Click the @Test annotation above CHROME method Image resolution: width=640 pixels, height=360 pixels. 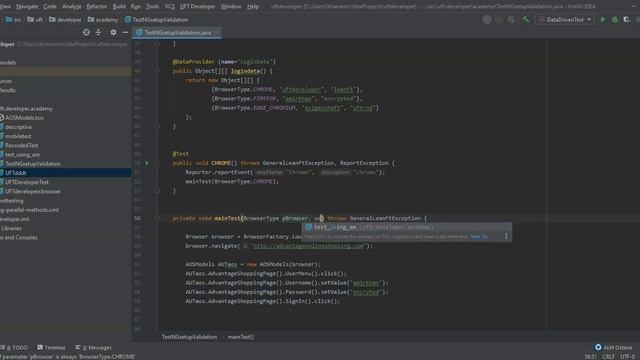point(180,154)
